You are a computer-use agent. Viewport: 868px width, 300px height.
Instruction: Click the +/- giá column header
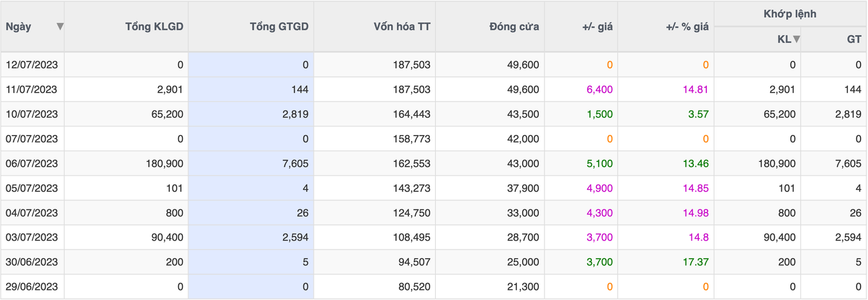pos(597,27)
